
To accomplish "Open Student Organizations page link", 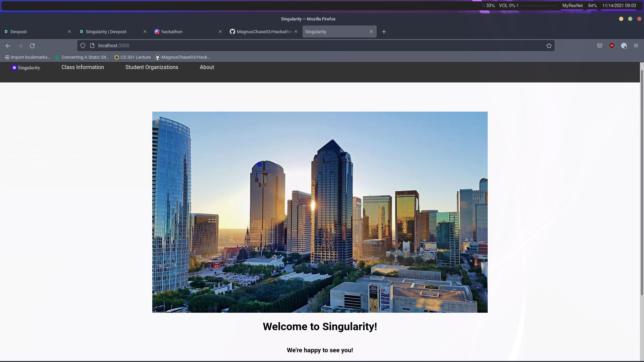I will click(152, 67).
